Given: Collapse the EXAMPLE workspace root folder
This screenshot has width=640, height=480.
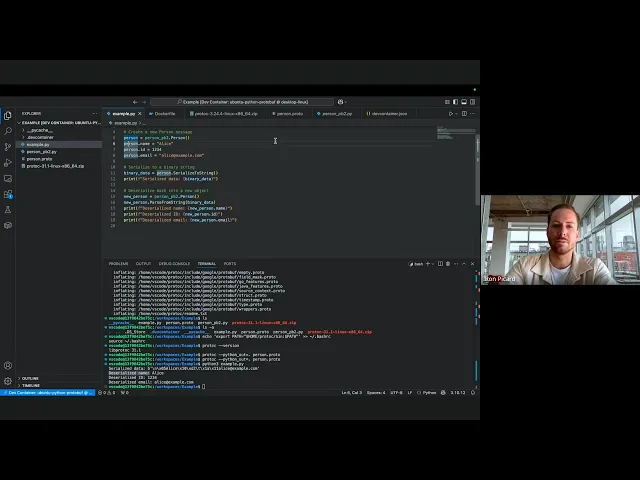Looking at the screenshot, I should (x=59, y=123).
